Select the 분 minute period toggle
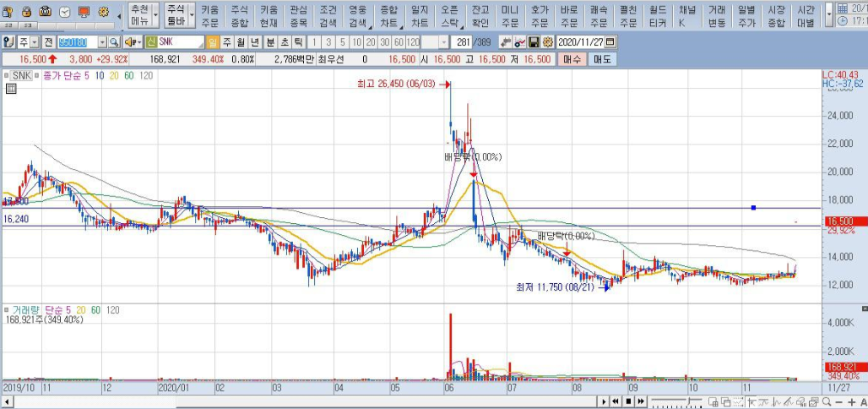The width and height of the screenshot is (868, 409). [x=270, y=42]
